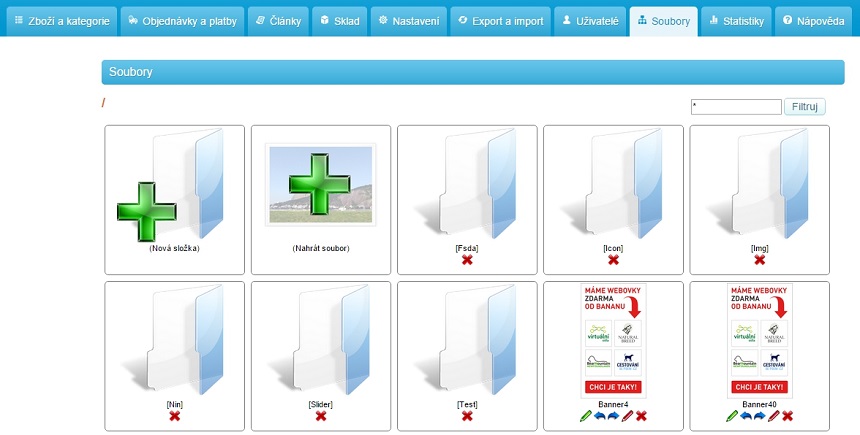Open the Test folder thumbnail
The height and width of the screenshot is (435, 860).
tap(467, 340)
